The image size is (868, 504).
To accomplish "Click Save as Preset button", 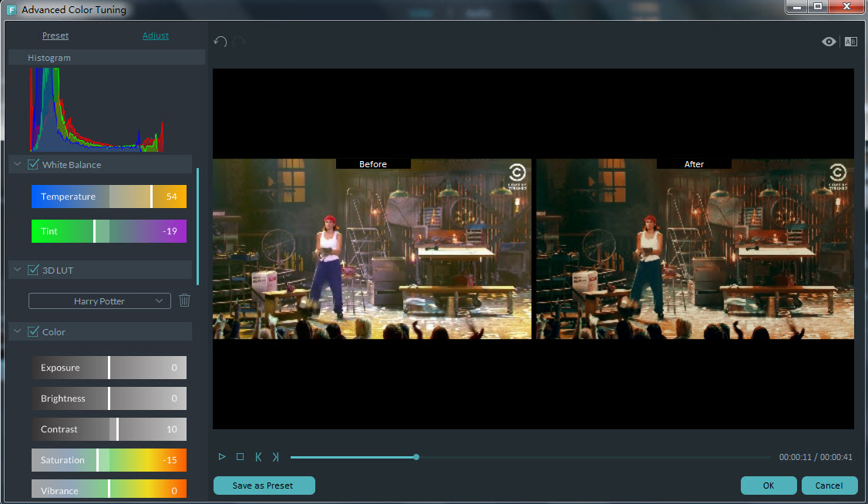I will (264, 486).
